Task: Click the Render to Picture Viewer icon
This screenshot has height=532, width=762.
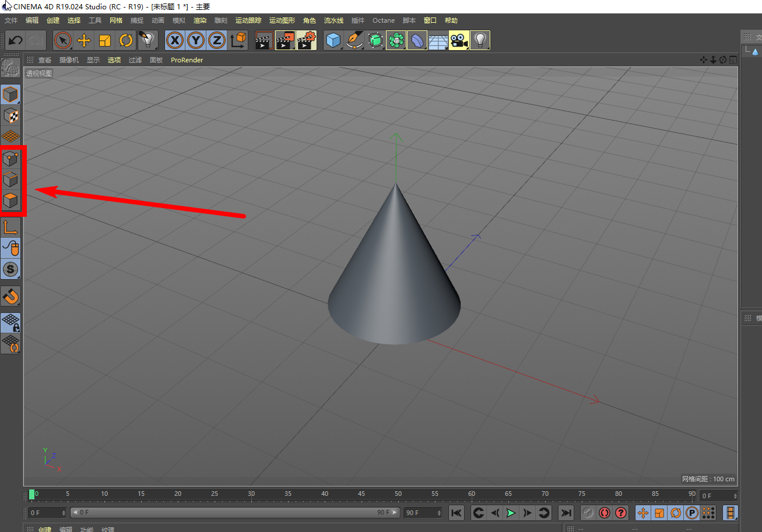Action: pos(286,40)
